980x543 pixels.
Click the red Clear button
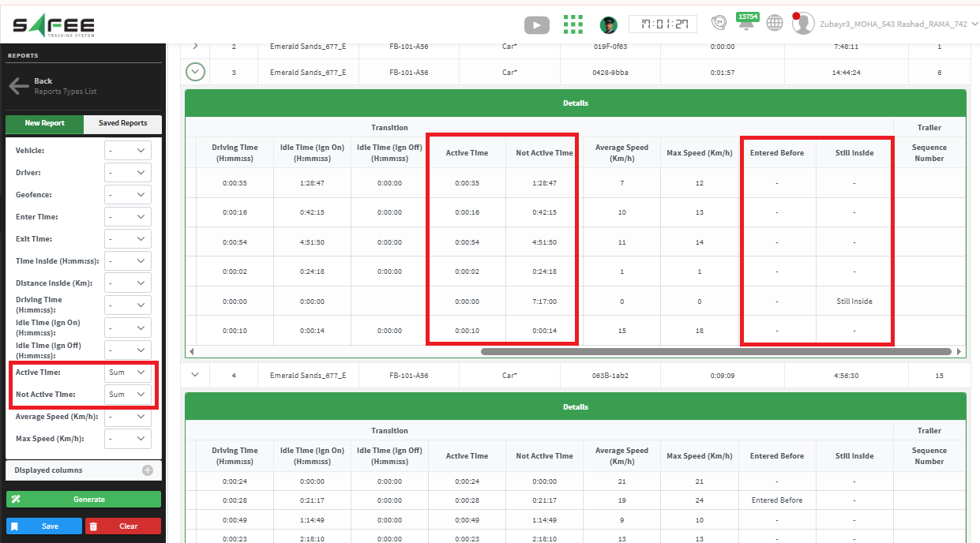coord(122,526)
